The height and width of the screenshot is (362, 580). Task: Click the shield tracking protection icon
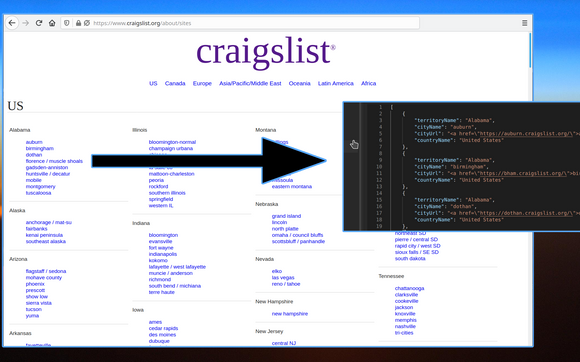67,23
